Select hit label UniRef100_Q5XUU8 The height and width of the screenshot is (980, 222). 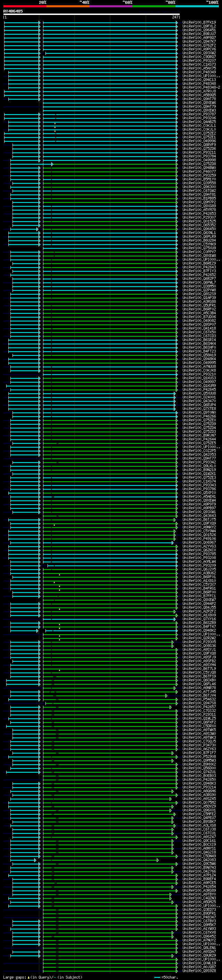199,394
